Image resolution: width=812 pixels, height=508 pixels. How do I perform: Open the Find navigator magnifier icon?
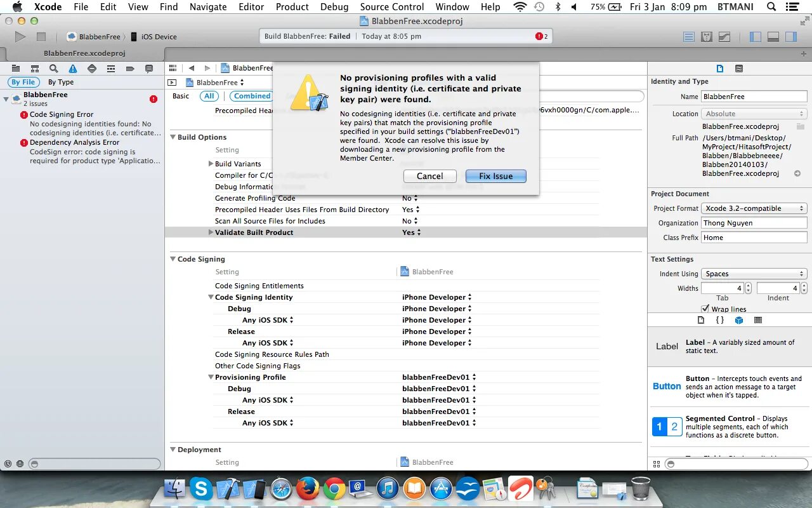[x=54, y=69]
